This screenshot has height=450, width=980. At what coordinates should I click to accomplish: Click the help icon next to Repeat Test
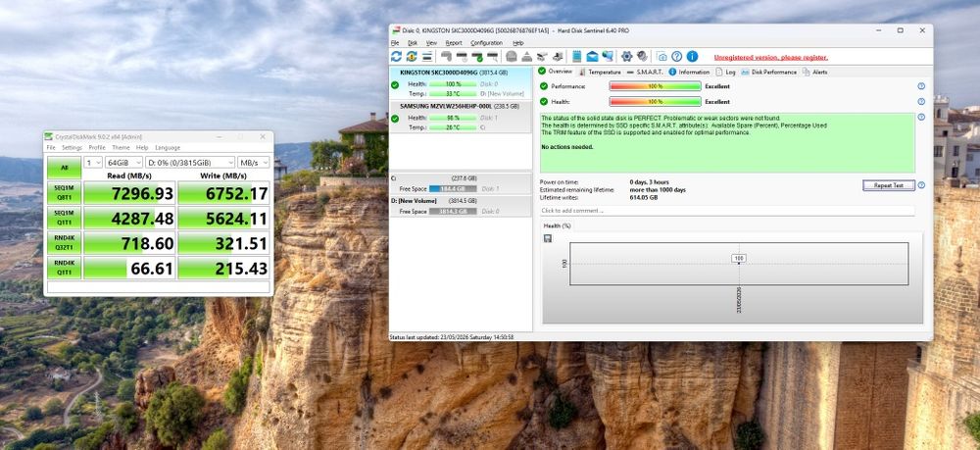(920, 185)
